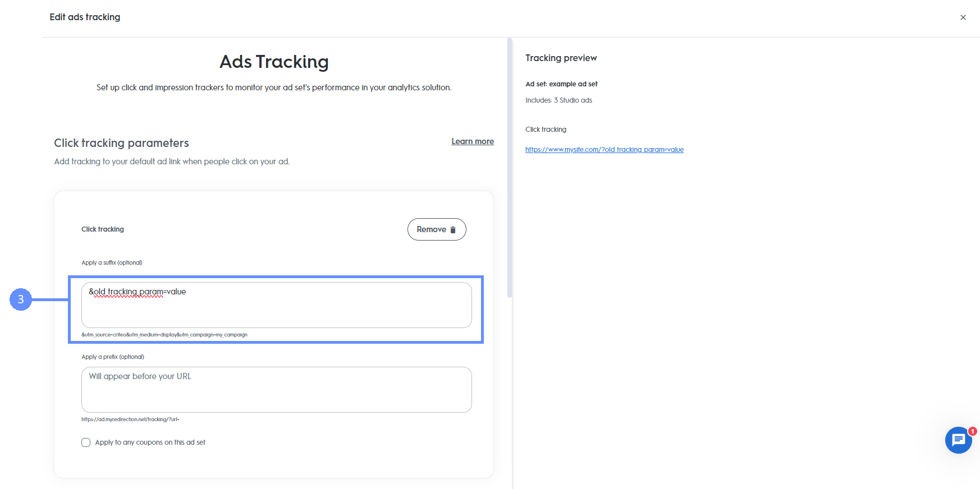
Task: Open the Learn more link
Action: coord(473,141)
